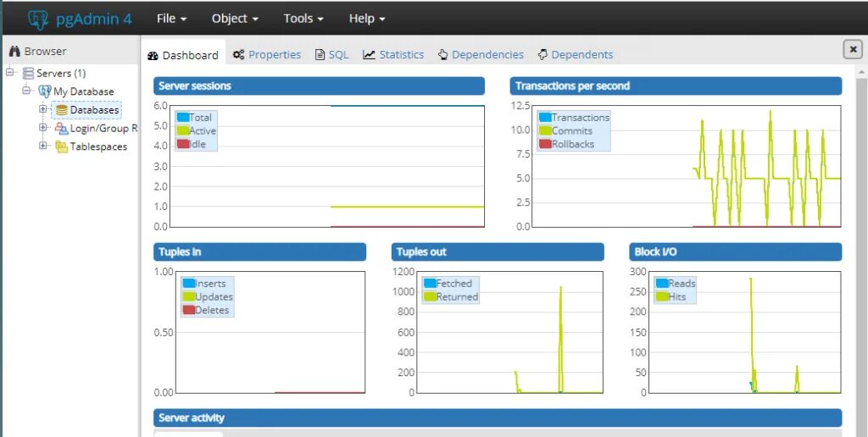Click the Inserts blue legend swatch
The width and height of the screenshot is (868, 437).
pos(189,283)
